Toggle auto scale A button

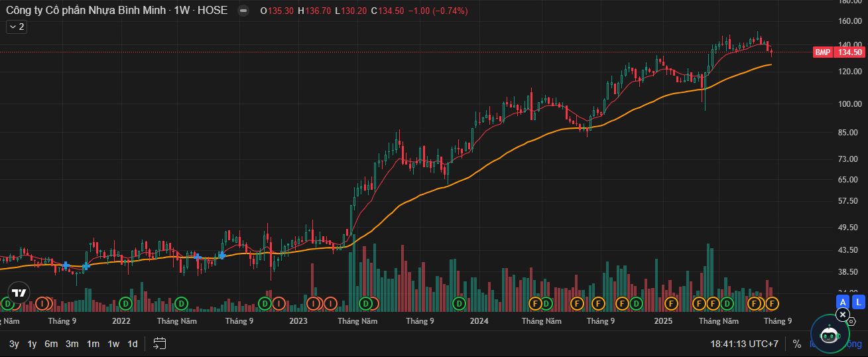pyautogui.click(x=843, y=302)
